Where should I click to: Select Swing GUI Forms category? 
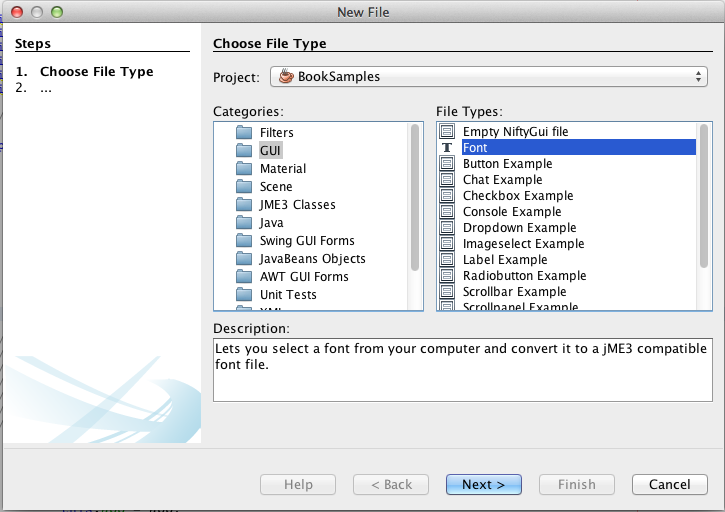coord(306,241)
